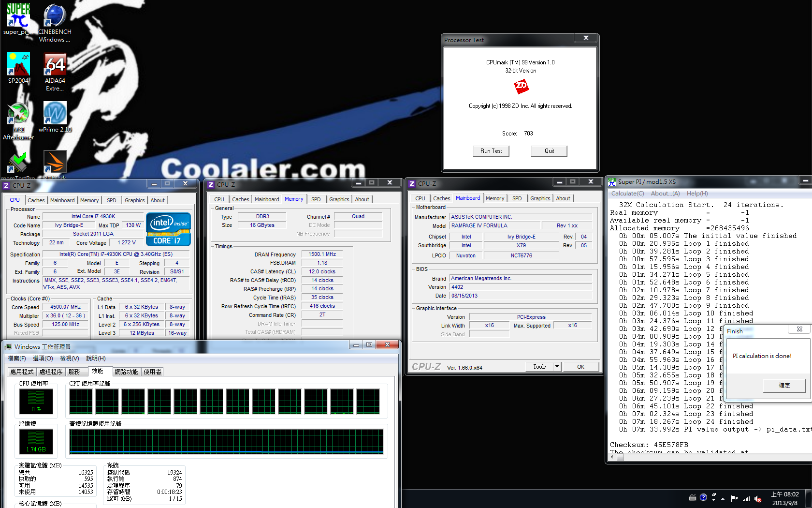This screenshot has width=812, height=508.
Task: Click the Intel Core i7 4930K name field
Action: point(93,216)
